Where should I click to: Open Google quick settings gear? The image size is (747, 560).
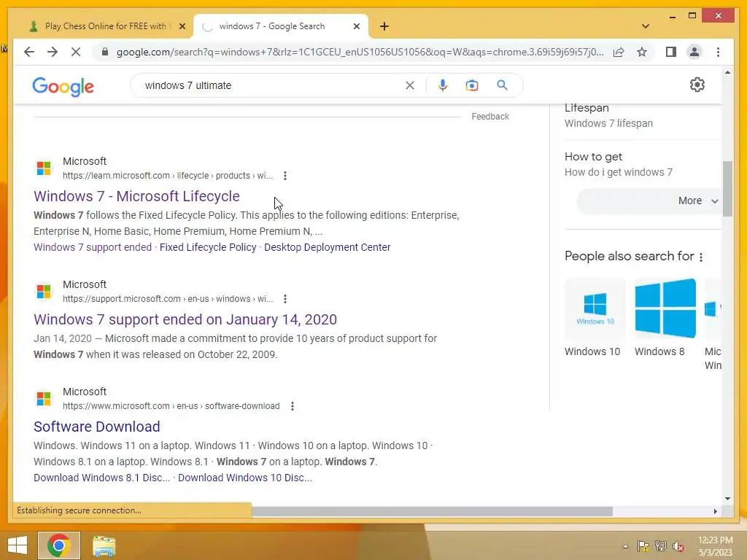point(697,85)
